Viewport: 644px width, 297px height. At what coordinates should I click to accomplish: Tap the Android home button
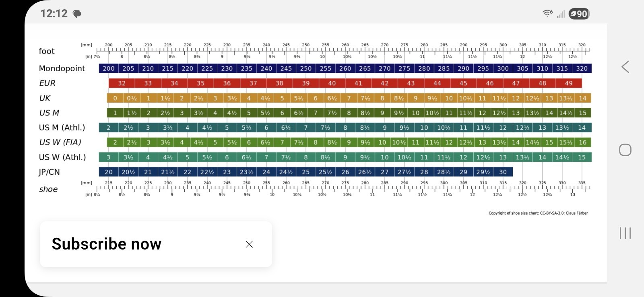point(625,150)
